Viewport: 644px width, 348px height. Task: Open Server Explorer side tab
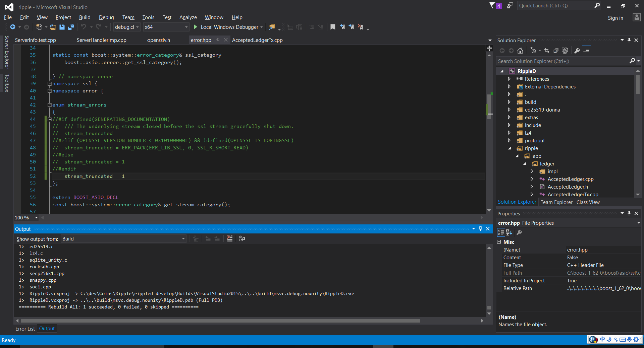[x=6, y=52]
